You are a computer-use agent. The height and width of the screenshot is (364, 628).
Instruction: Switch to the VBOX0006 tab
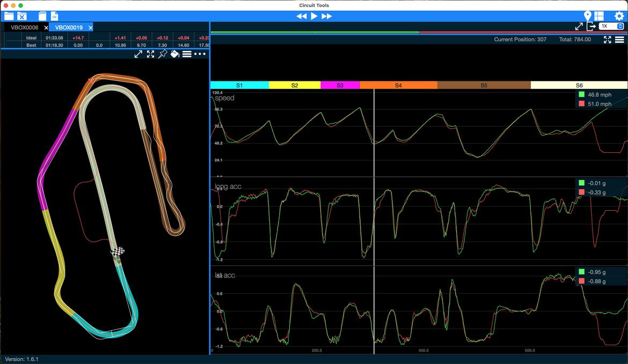coord(24,27)
